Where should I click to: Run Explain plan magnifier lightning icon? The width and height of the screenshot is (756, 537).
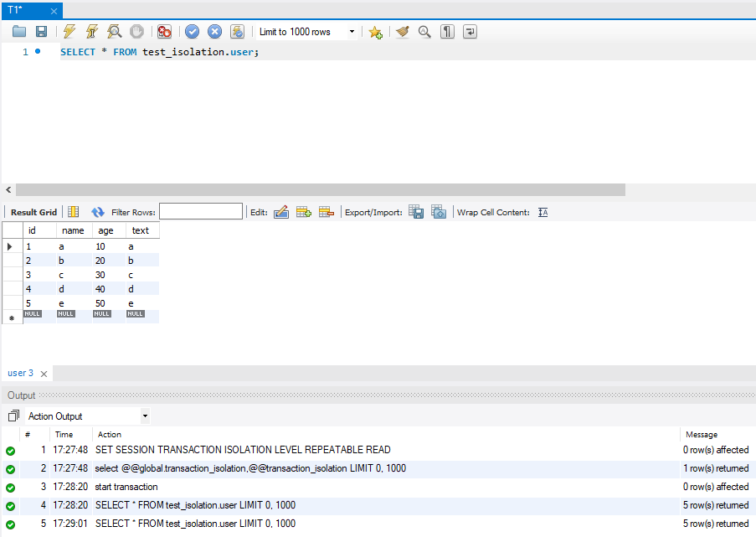(114, 31)
